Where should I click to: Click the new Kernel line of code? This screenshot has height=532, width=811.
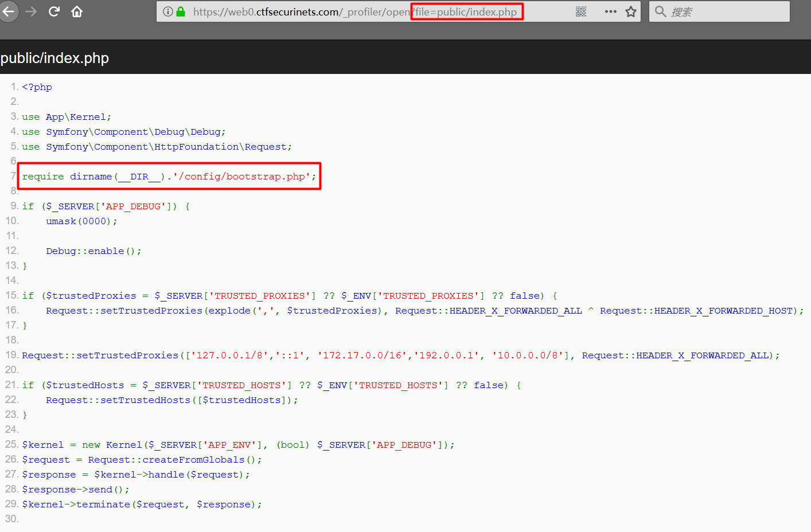click(237, 445)
